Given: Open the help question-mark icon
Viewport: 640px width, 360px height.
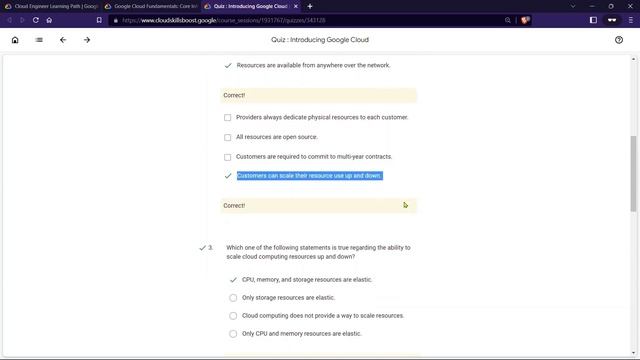Looking at the screenshot, I should point(619,40).
